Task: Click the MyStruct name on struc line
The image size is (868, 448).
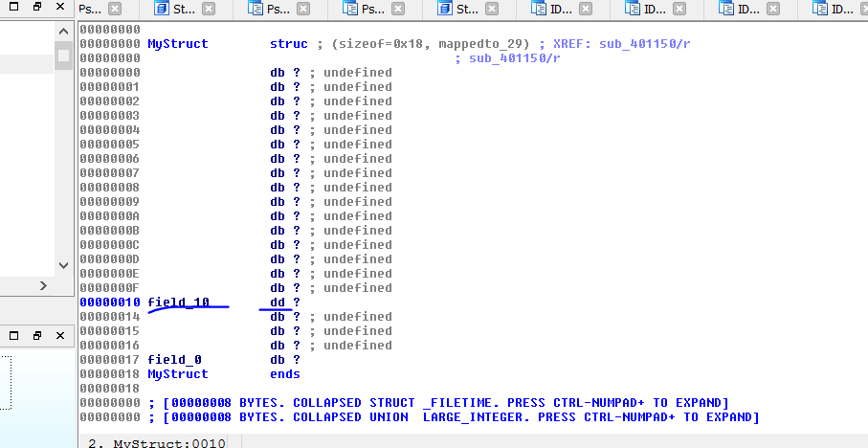Action: point(177,44)
